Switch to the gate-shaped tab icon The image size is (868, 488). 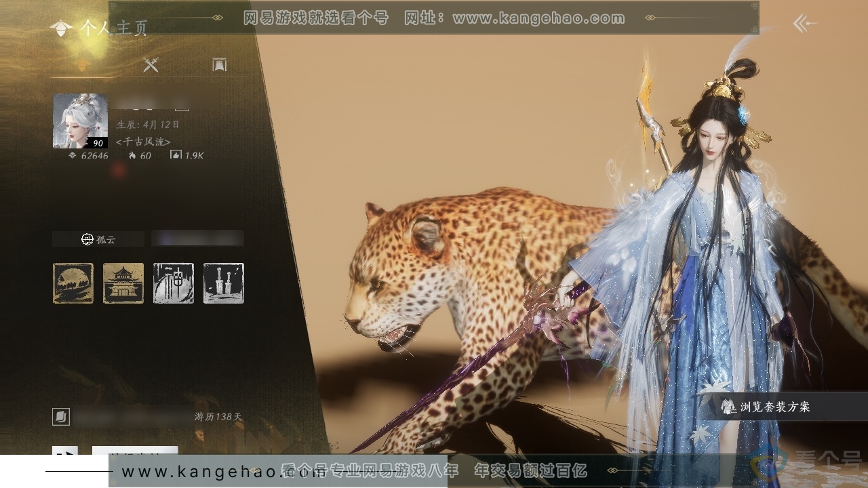[x=219, y=64]
